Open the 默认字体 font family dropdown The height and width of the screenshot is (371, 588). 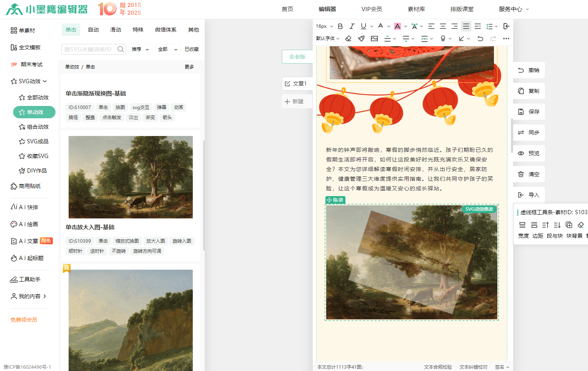[x=328, y=39]
